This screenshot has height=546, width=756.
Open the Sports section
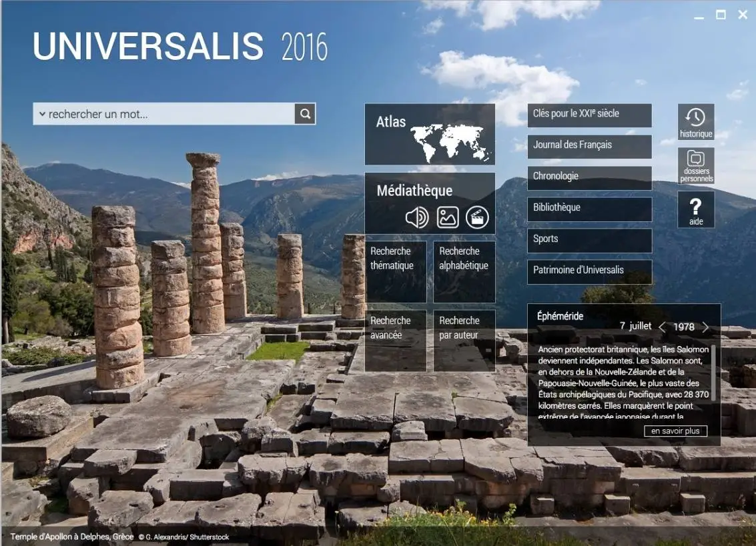[x=589, y=241]
